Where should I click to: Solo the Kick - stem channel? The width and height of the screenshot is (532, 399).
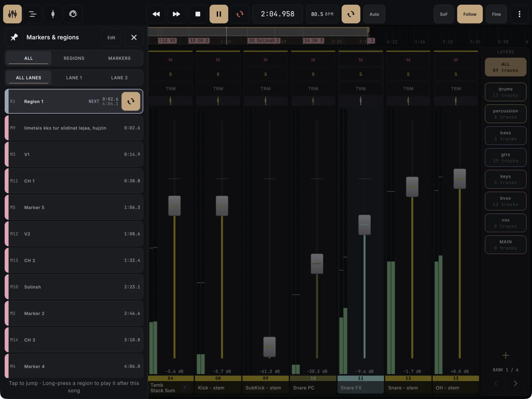[x=218, y=74]
